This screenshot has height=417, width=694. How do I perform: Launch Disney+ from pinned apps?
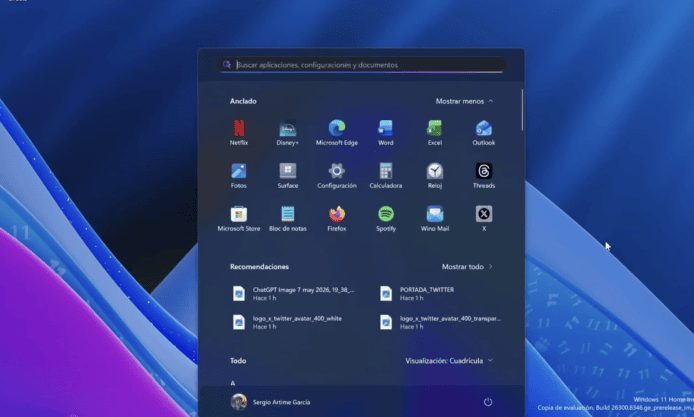click(x=288, y=132)
